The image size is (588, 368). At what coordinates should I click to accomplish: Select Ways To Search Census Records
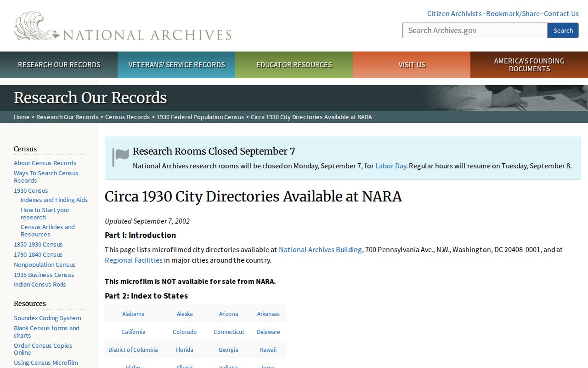point(46,177)
